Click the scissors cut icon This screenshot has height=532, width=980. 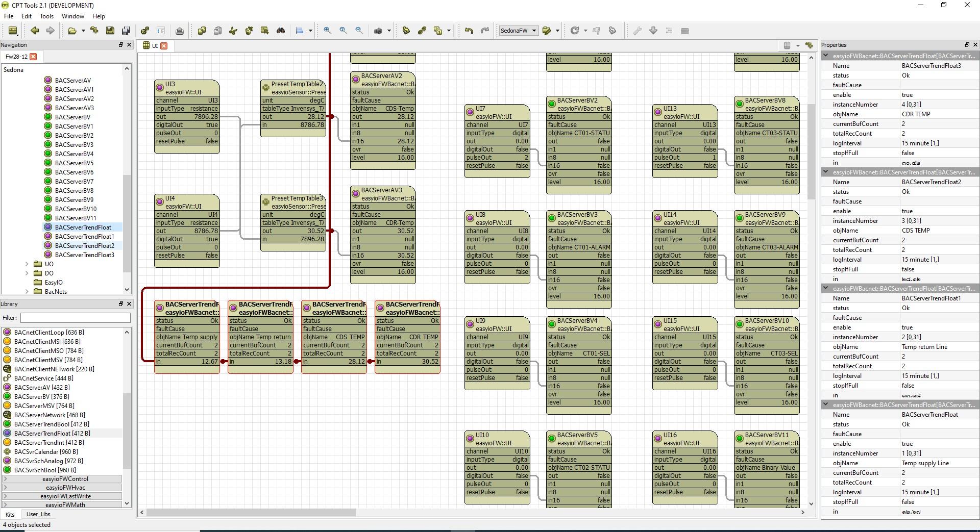(x=233, y=31)
